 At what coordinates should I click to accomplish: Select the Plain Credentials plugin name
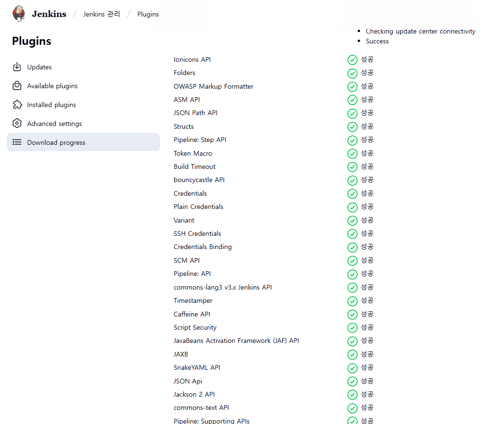(x=198, y=207)
